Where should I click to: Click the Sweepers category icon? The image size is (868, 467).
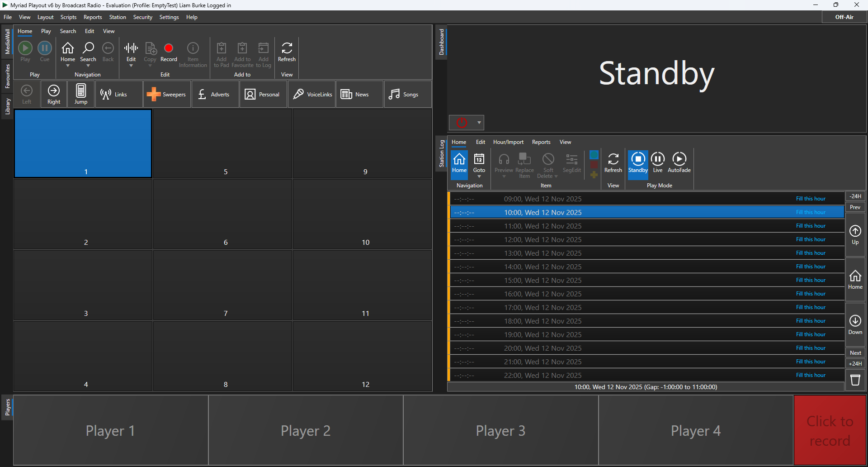click(x=154, y=94)
